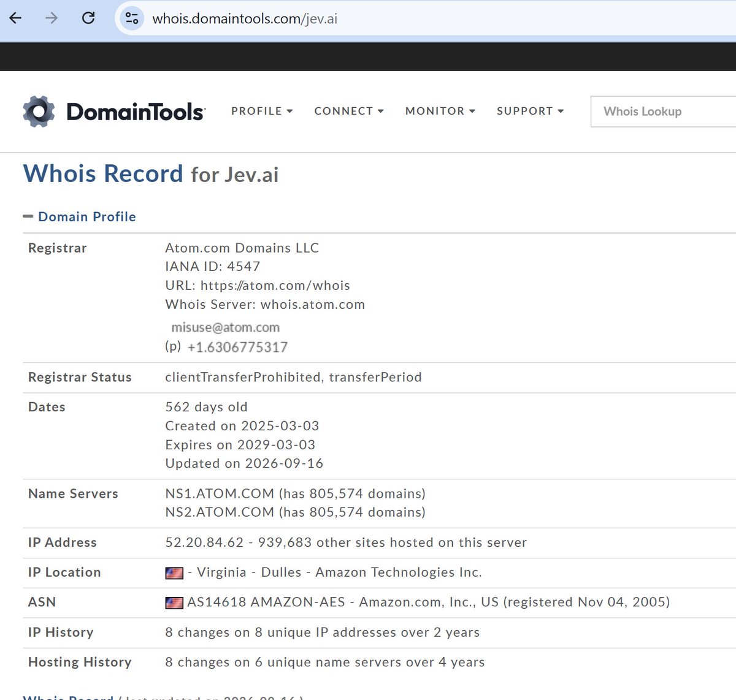Select Virginia - Dulles - Amazon Technologies text
This screenshot has width=736, height=700.
pyautogui.click(x=339, y=573)
